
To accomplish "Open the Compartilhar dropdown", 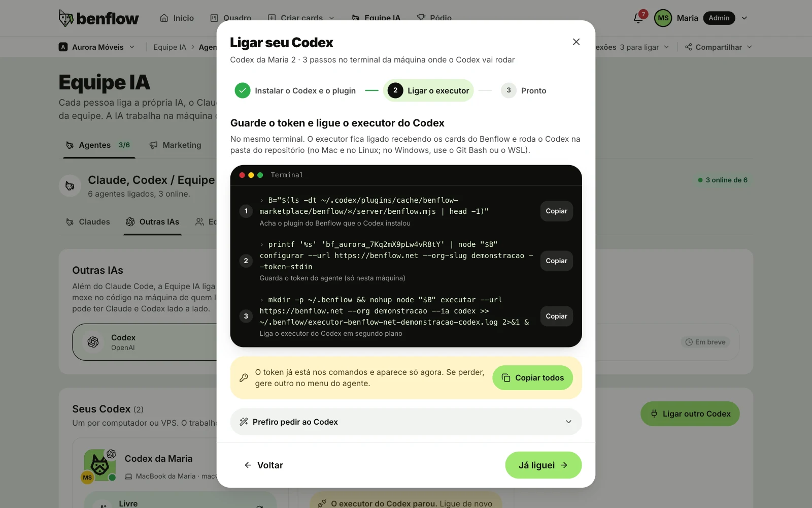I will pos(718,47).
